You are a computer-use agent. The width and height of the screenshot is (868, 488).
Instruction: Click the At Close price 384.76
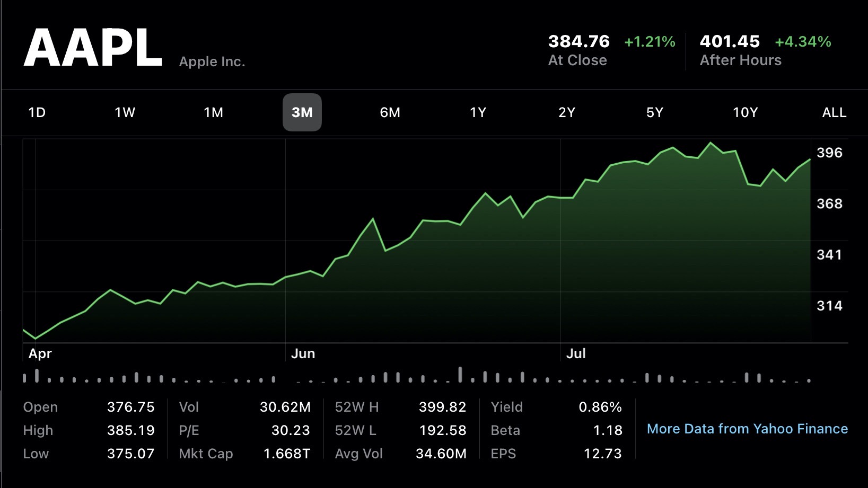(x=578, y=41)
